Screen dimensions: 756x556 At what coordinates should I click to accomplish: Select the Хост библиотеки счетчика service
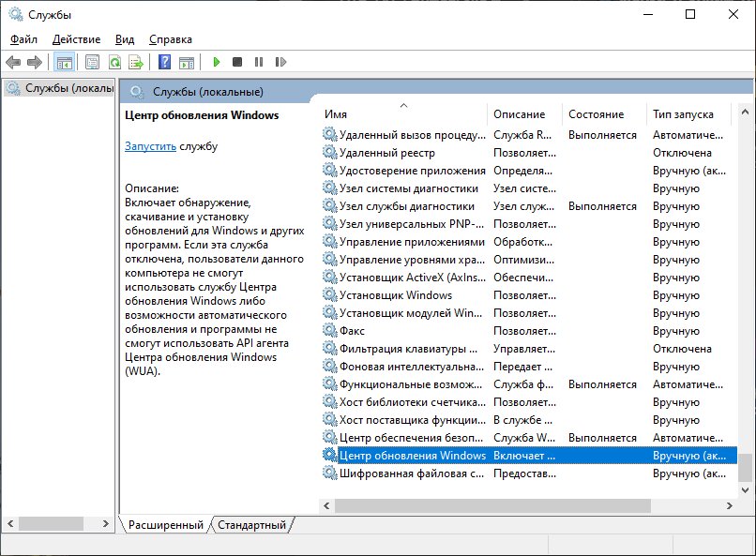[x=529, y=402]
